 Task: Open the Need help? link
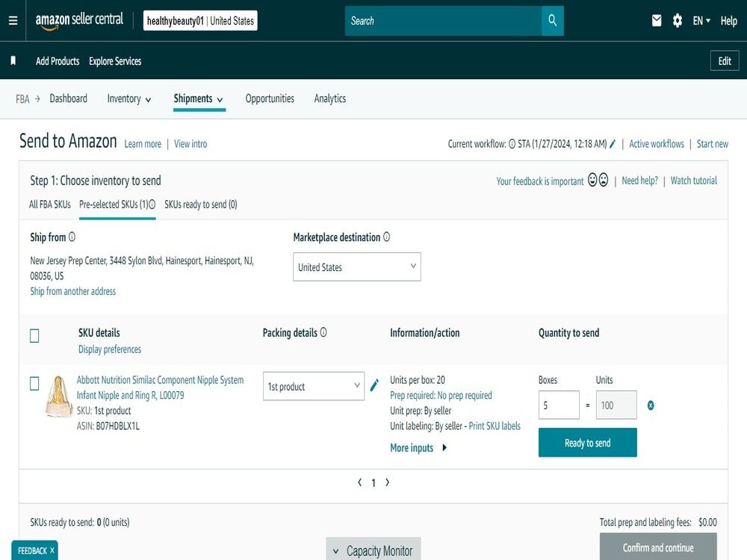640,181
